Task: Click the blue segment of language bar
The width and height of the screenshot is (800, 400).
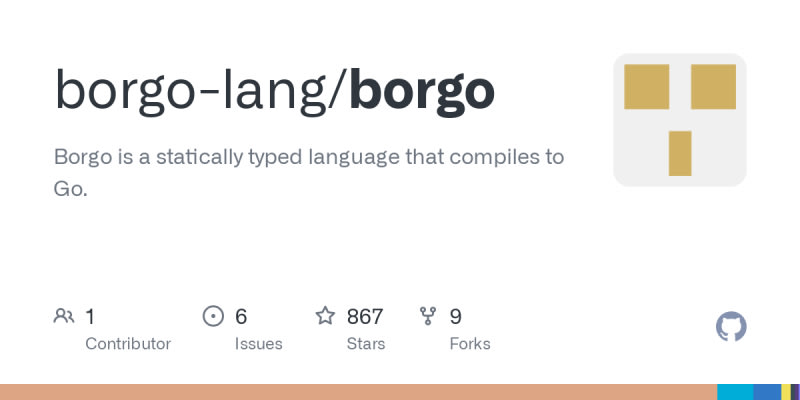Action: tap(767, 392)
